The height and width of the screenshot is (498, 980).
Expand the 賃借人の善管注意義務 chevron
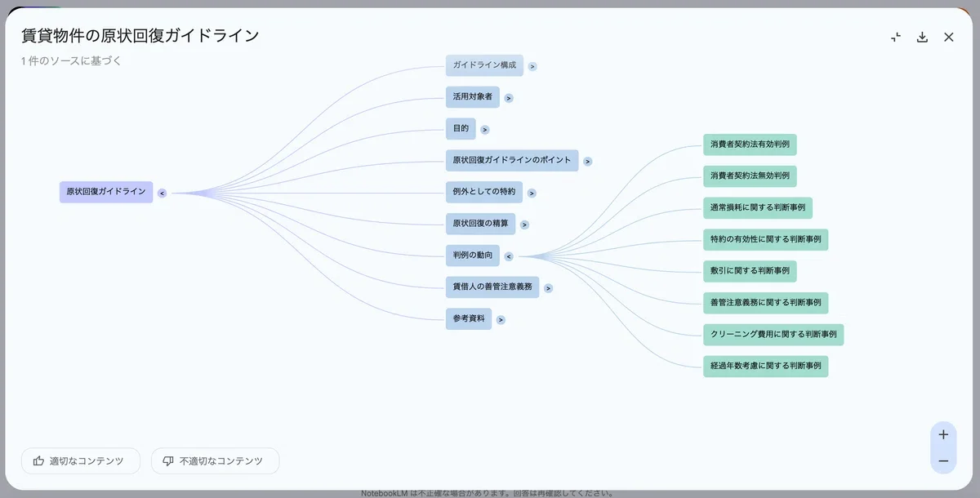[548, 288]
